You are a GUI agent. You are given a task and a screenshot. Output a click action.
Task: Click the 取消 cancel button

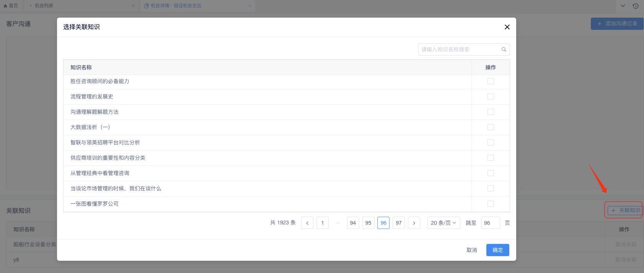click(x=471, y=250)
